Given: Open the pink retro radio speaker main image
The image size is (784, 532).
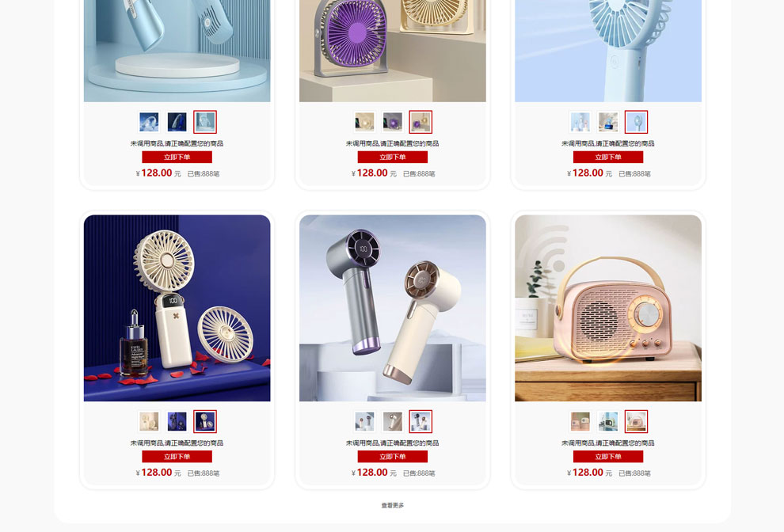Looking at the screenshot, I should click(x=608, y=308).
